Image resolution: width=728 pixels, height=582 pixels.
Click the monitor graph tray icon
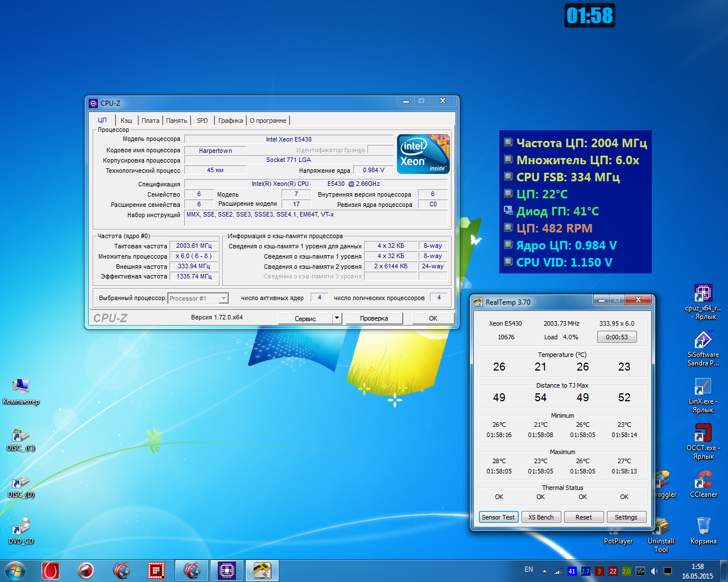pos(668,571)
